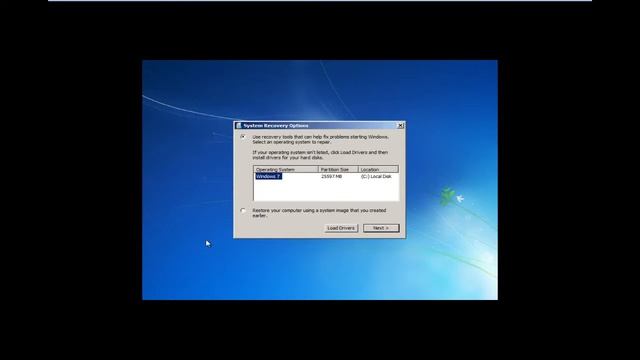Click the (C:) Local Disk location cell

376,176
